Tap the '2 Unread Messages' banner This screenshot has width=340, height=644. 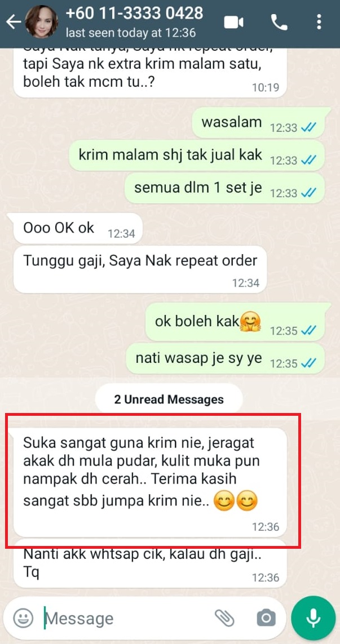[169, 399]
